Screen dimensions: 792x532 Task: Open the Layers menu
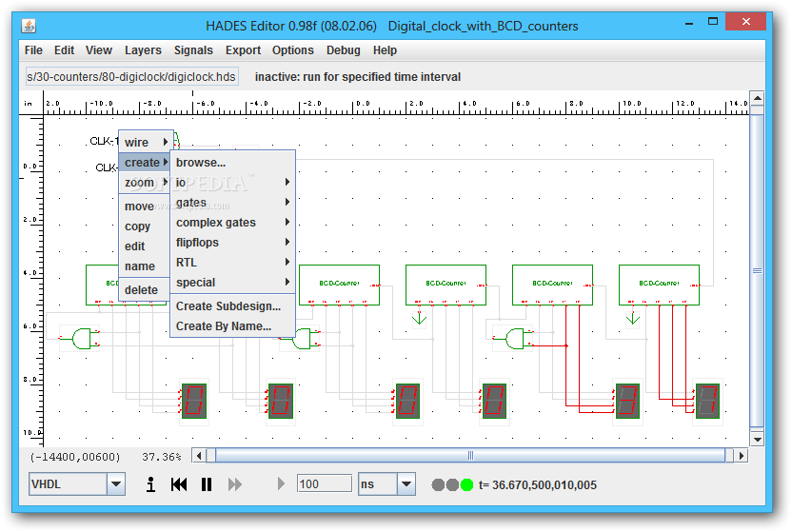click(x=143, y=50)
